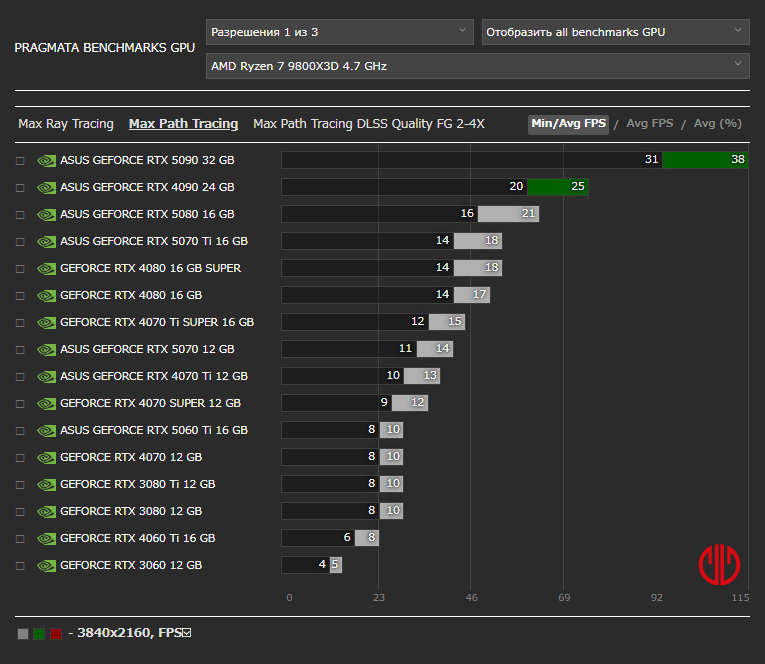This screenshot has height=664, width=765.
Task: Click the red circular site logo watermark
Action: [719, 565]
